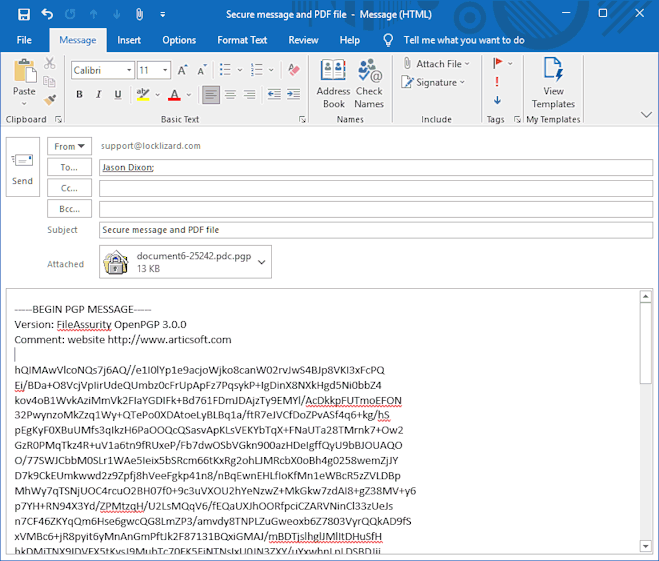Image resolution: width=659 pixels, height=561 pixels.
Task: Click the Redo icon in title bar
Action: pyautogui.click(x=70, y=14)
